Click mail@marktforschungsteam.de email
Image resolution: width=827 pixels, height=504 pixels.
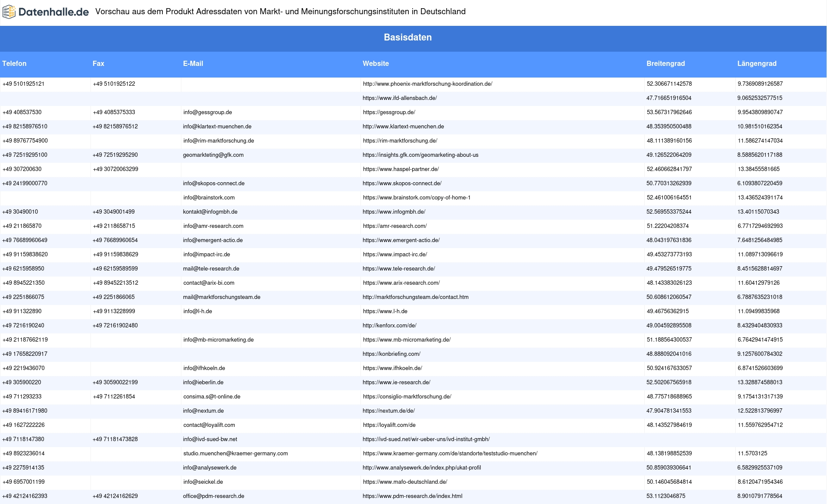point(222,297)
